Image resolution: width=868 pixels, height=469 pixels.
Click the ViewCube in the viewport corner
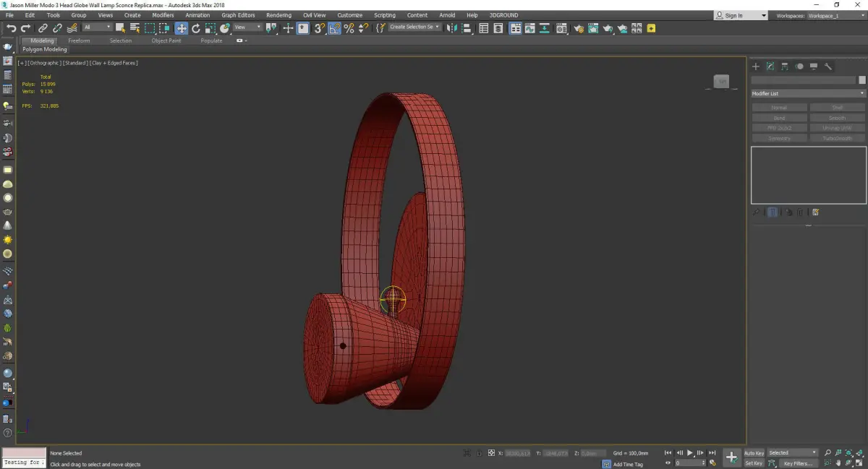coord(721,82)
